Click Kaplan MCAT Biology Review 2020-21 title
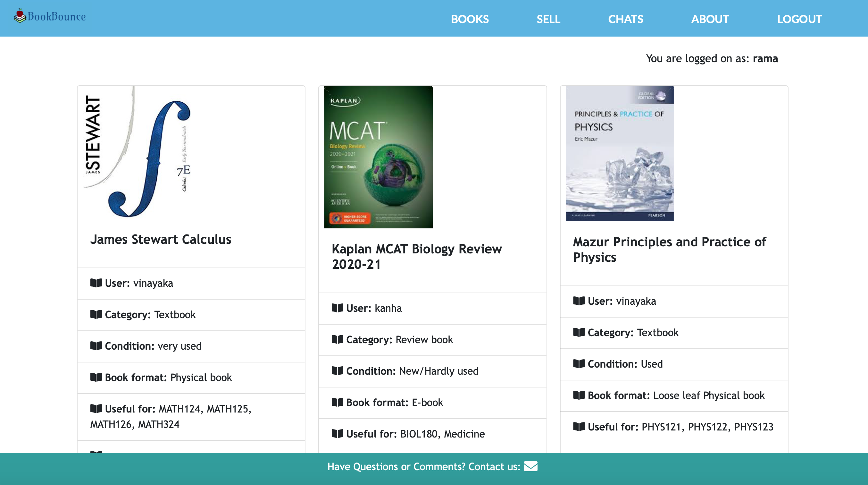868x485 pixels. (x=416, y=256)
